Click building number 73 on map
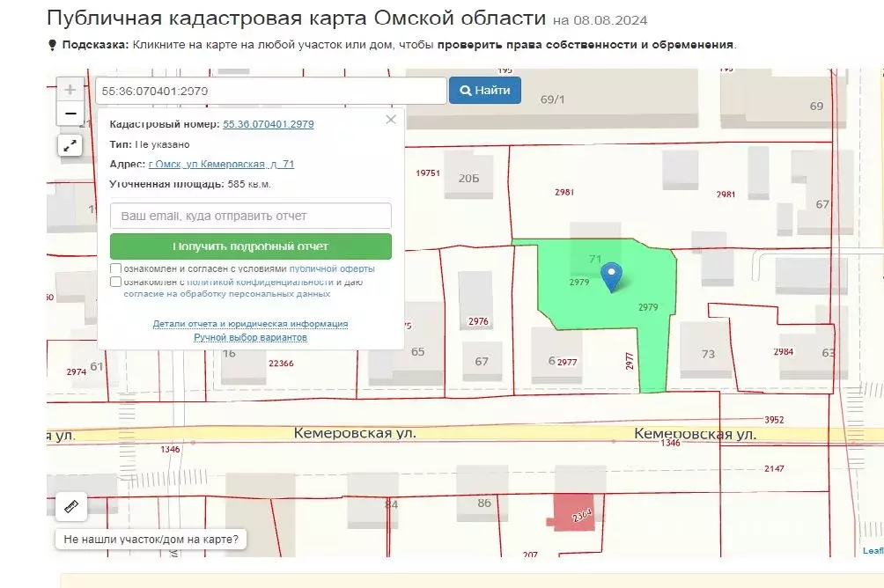 (708, 354)
